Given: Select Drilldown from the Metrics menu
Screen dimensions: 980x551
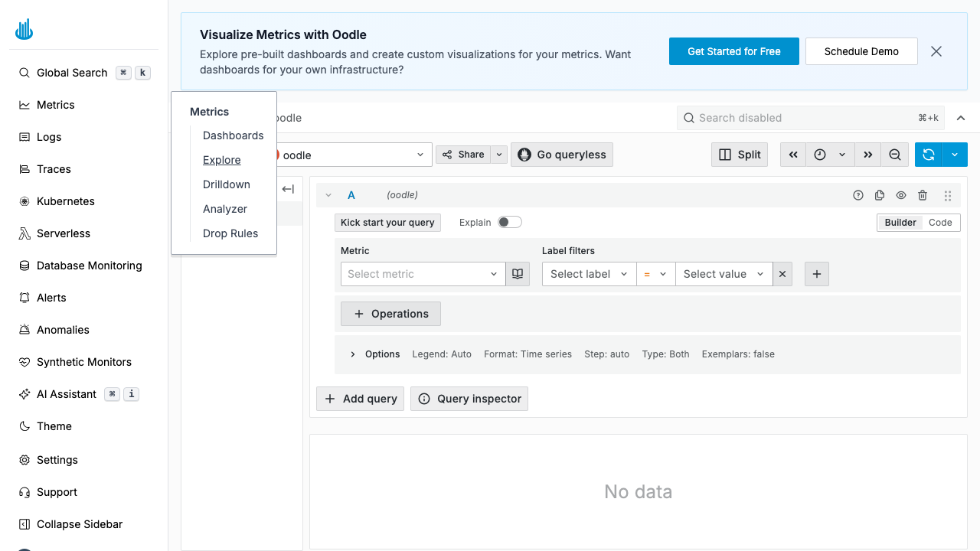Looking at the screenshot, I should click(227, 184).
